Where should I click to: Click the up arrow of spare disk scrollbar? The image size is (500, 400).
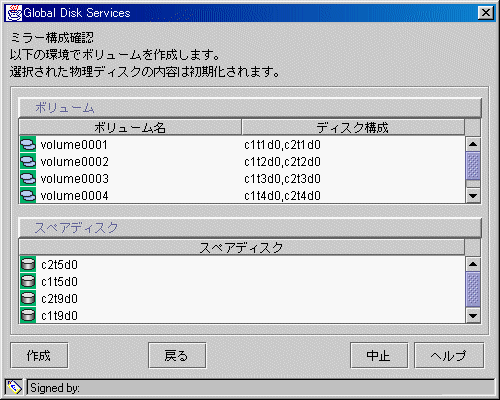tap(473, 264)
